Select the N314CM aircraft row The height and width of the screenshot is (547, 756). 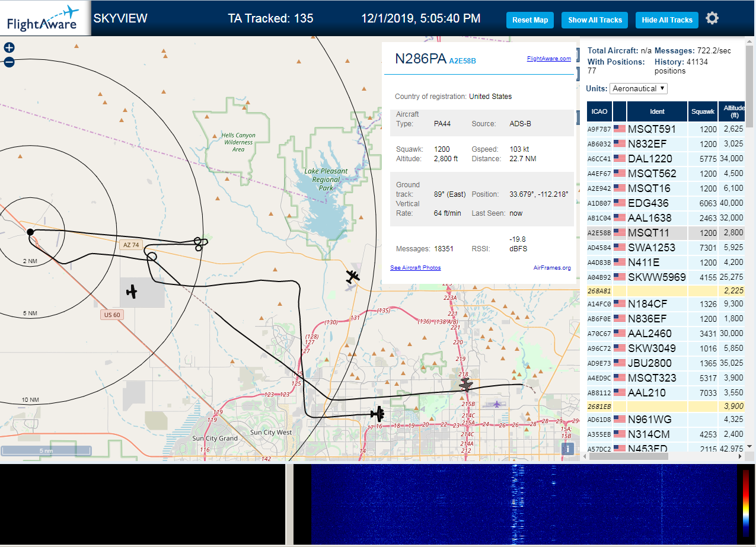pos(666,434)
